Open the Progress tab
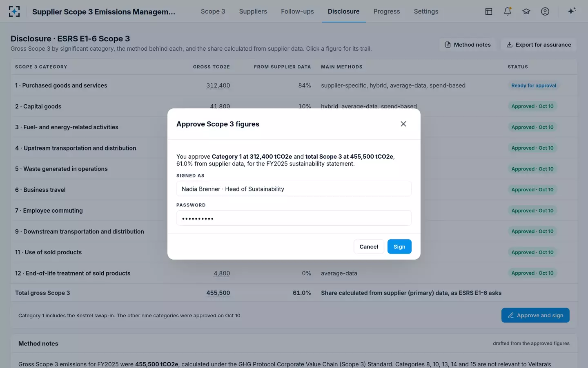Image resolution: width=588 pixels, height=368 pixels. click(387, 11)
